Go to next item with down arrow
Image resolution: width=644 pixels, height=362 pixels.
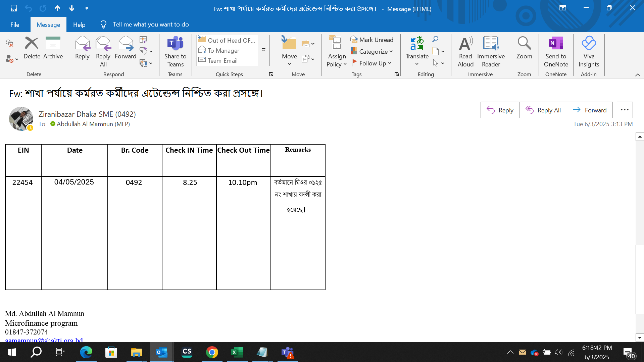click(x=72, y=8)
